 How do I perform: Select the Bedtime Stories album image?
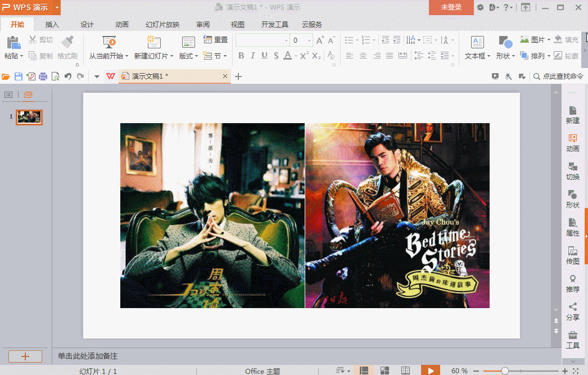(397, 216)
